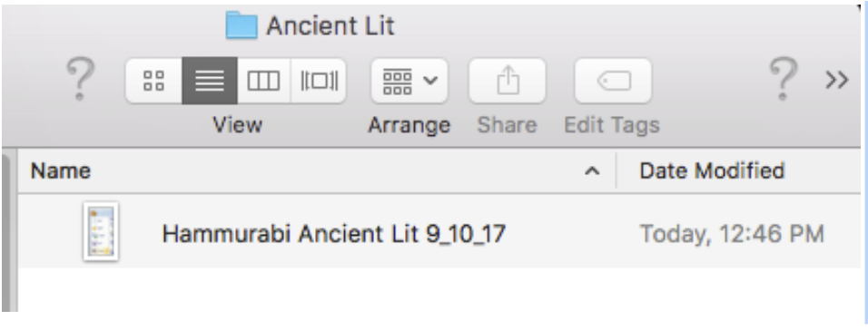Viewport: 868px width, 330px height.
Task: Open the Arrange dropdown
Action: coord(409,81)
